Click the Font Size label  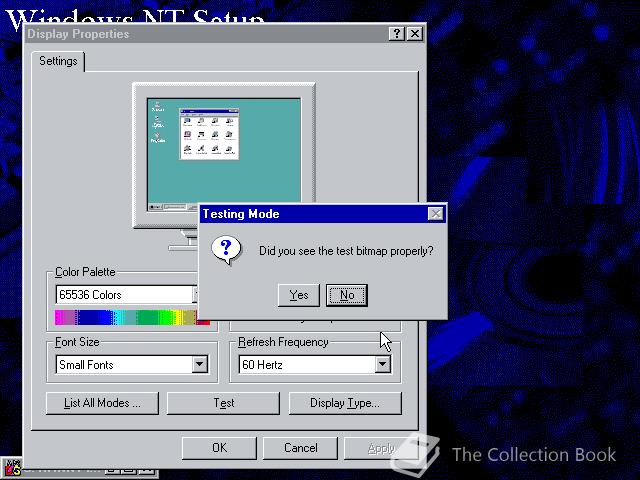(x=77, y=342)
